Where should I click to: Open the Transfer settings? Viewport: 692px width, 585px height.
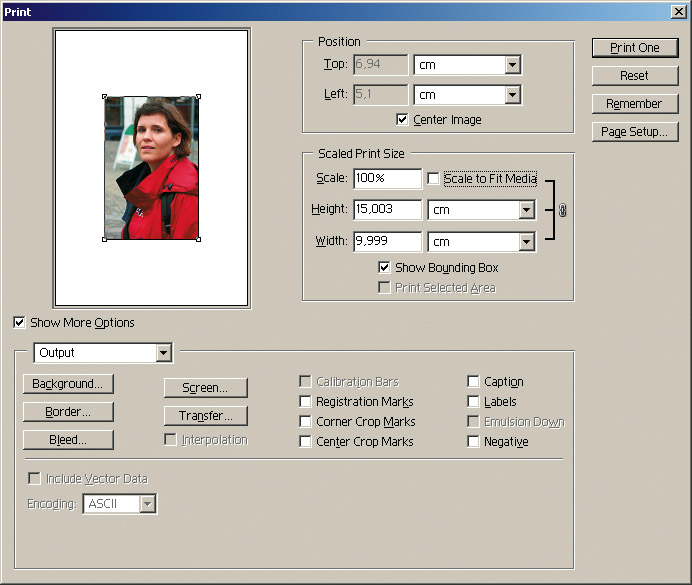[206, 416]
